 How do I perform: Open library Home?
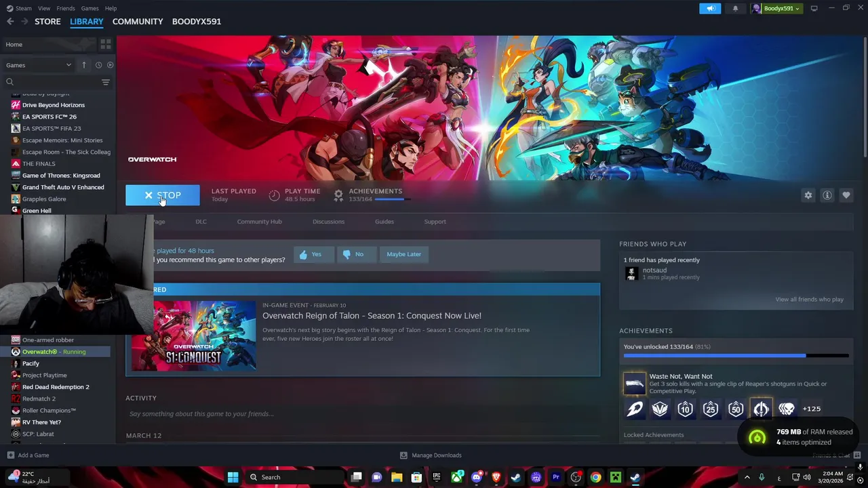point(49,45)
